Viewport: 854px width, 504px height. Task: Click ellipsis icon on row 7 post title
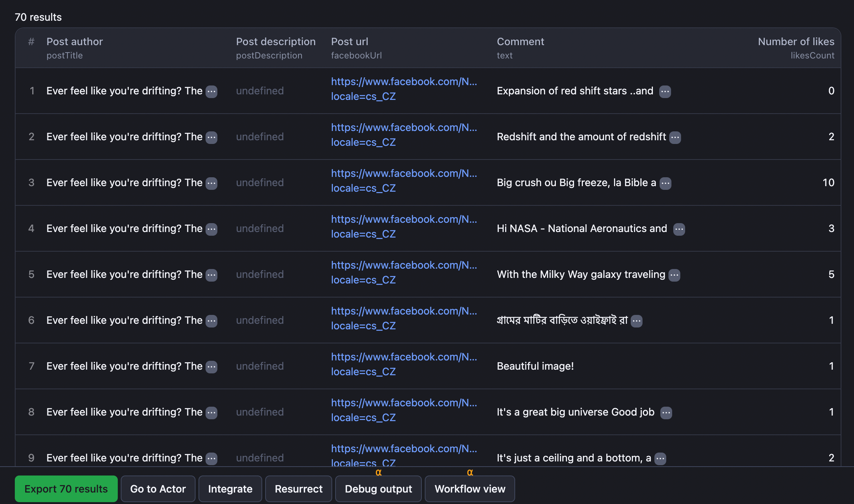(x=211, y=367)
